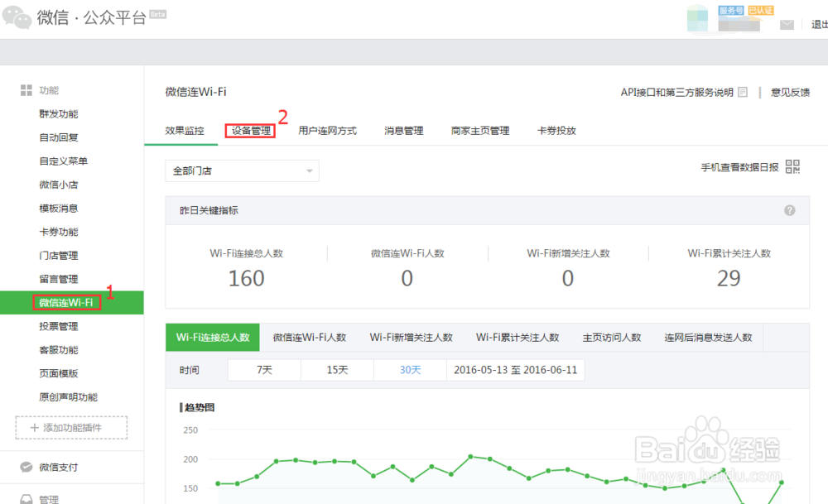Viewport: 828px width, 504px height.
Task: Click the 管理 section icon
Action: (26, 499)
